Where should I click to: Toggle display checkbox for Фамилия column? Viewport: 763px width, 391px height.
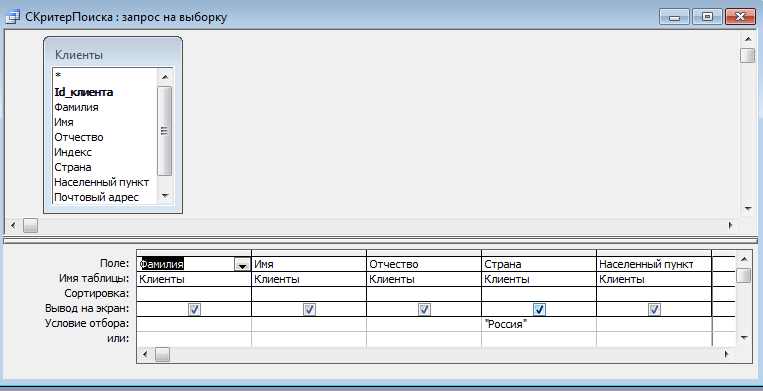pos(194,309)
